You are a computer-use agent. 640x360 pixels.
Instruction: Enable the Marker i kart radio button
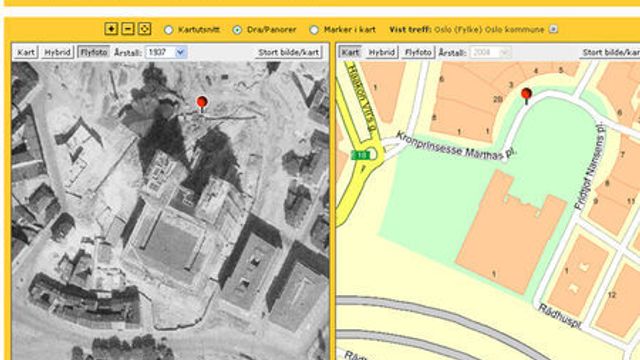[313, 30]
